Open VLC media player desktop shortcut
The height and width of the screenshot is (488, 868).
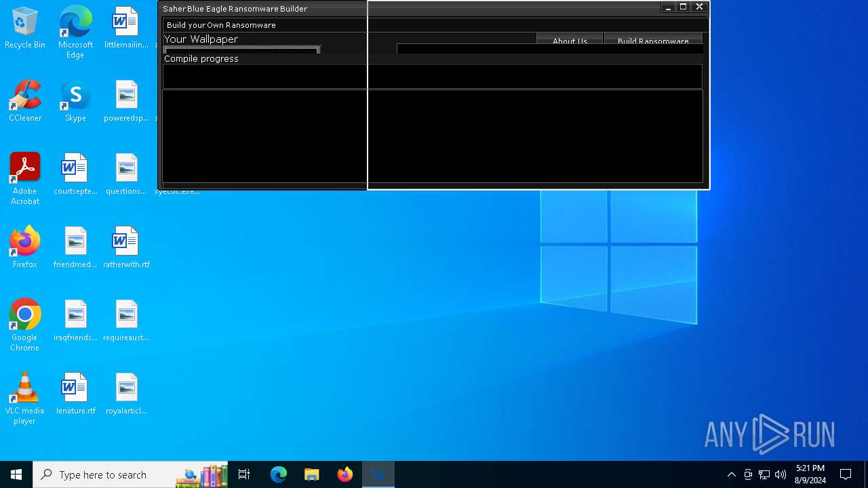[x=25, y=399]
